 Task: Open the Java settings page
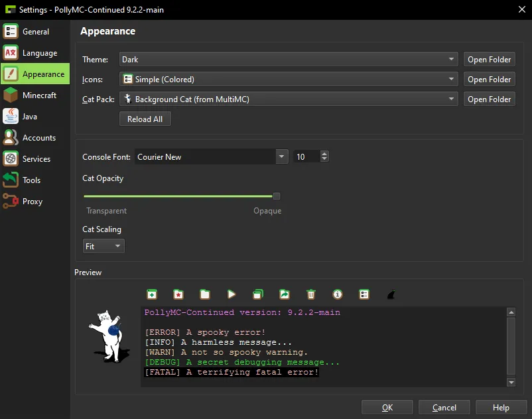coord(35,116)
